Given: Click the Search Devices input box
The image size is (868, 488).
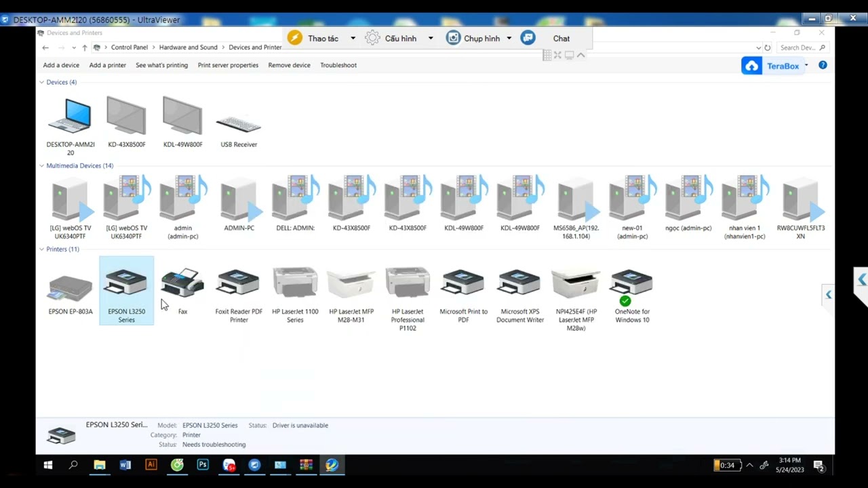Looking at the screenshot, I should point(803,47).
